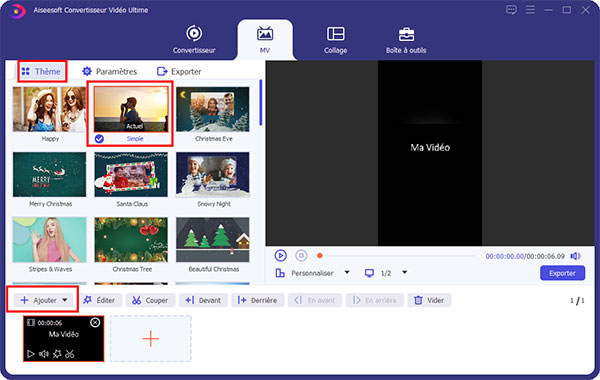
Task: Click the Vider trash button
Action: pyautogui.click(x=429, y=300)
